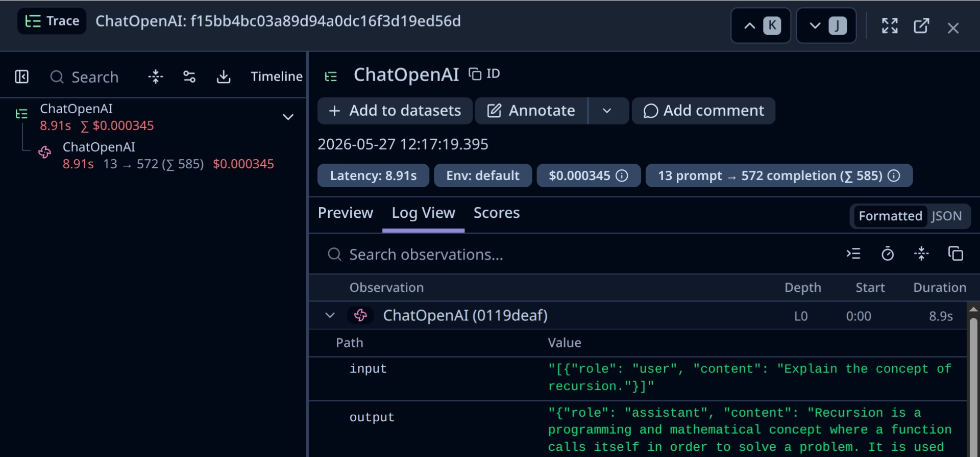Copy the ChatOpenAI ID
Screen dimensions: 980x457
pyautogui.click(x=484, y=74)
